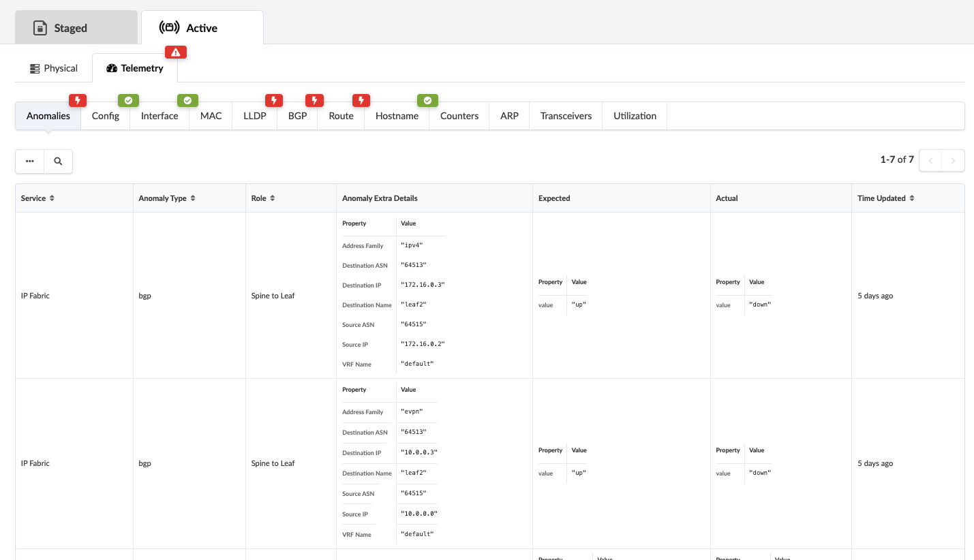Open the Transceivers telemetry tab
The width and height of the screenshot is (974, 560).
pyautogui.click(x=566, y=116)
